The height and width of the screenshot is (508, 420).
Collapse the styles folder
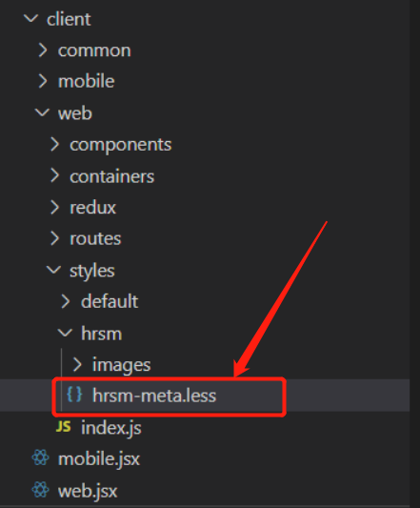coord(92,271)
